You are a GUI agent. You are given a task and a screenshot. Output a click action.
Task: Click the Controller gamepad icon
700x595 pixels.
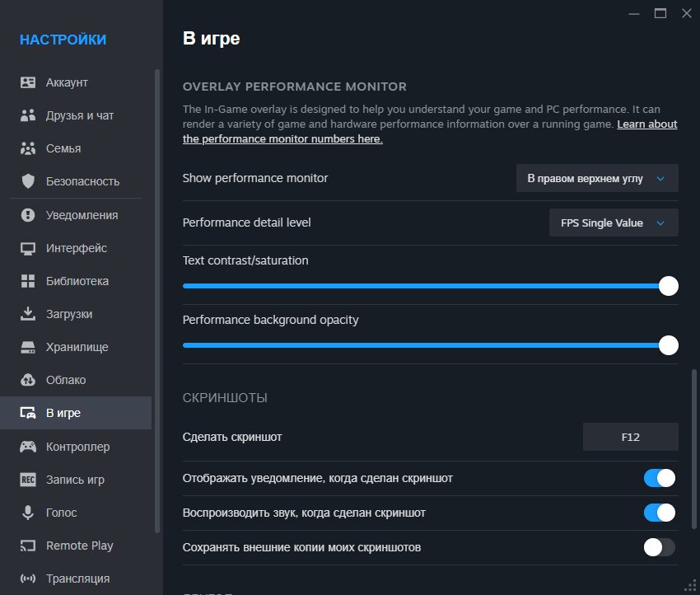tap(28, 447)
